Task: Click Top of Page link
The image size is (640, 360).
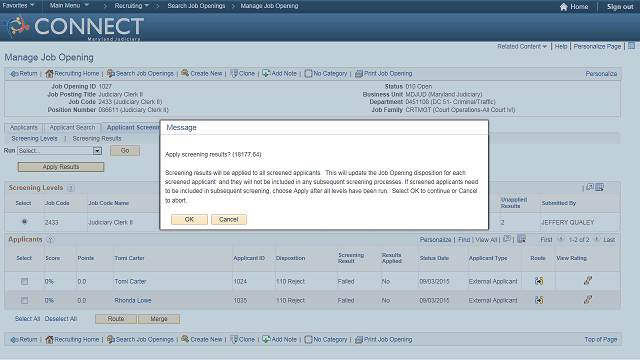Action: pyautogui.click(x=600, y=340)
